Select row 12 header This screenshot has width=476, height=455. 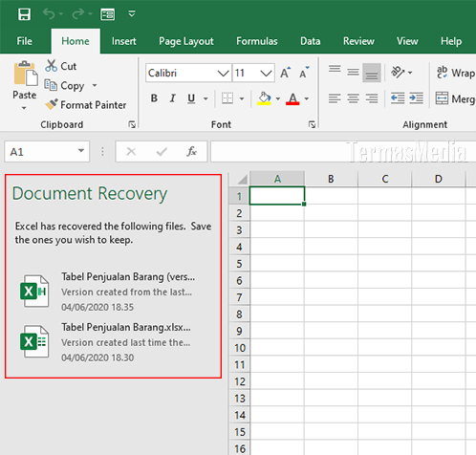point(239,381)
